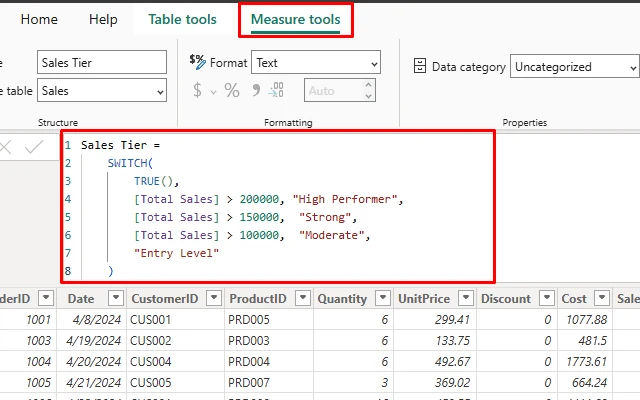Select the Discount column header
640x400 pixels.
506,299
